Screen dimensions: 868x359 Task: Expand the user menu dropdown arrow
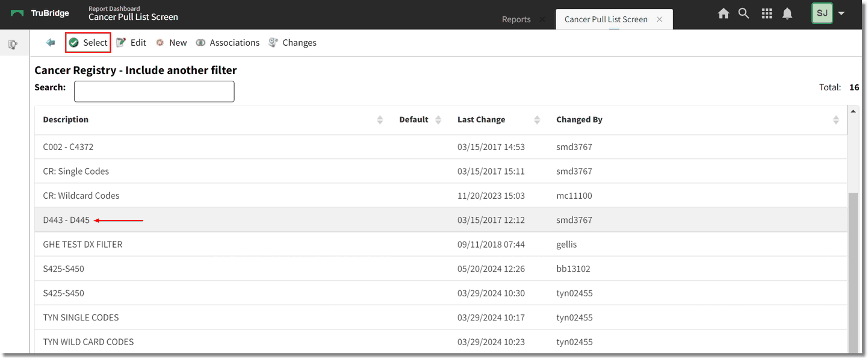(842, 14)
